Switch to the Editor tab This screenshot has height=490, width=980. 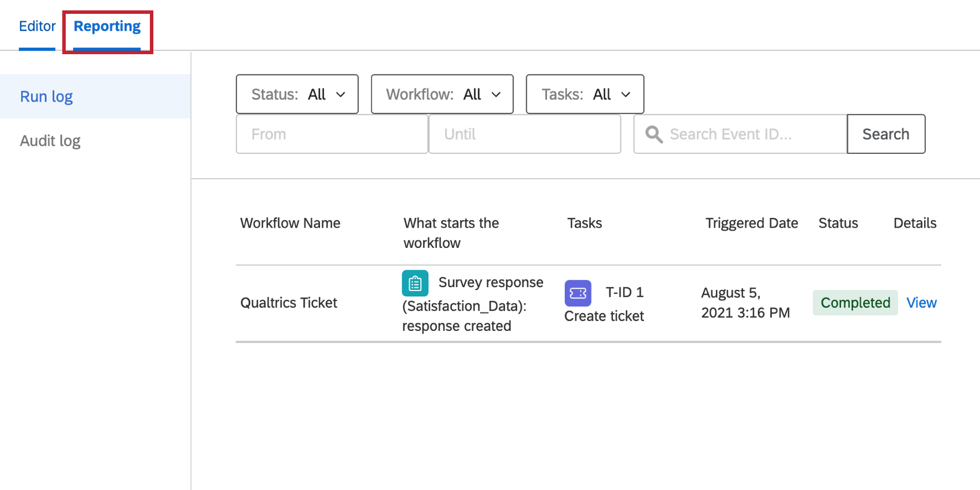coord(37,27)
